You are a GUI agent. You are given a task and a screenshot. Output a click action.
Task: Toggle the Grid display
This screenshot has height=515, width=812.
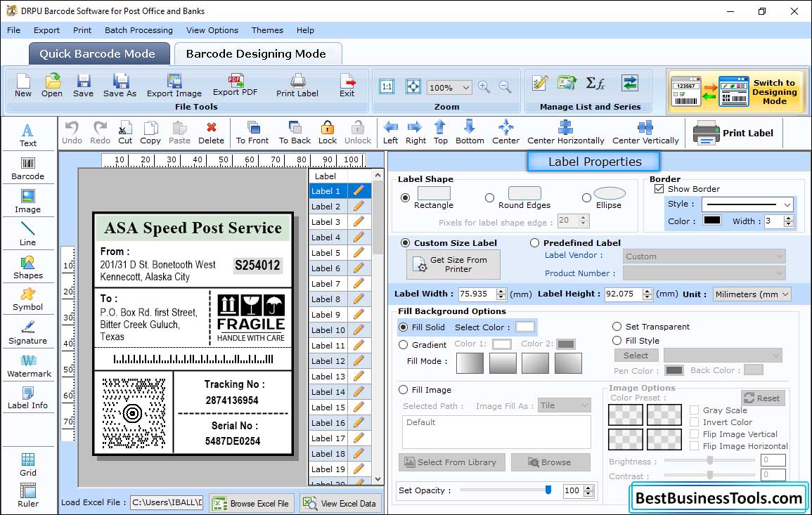point(28,465)
